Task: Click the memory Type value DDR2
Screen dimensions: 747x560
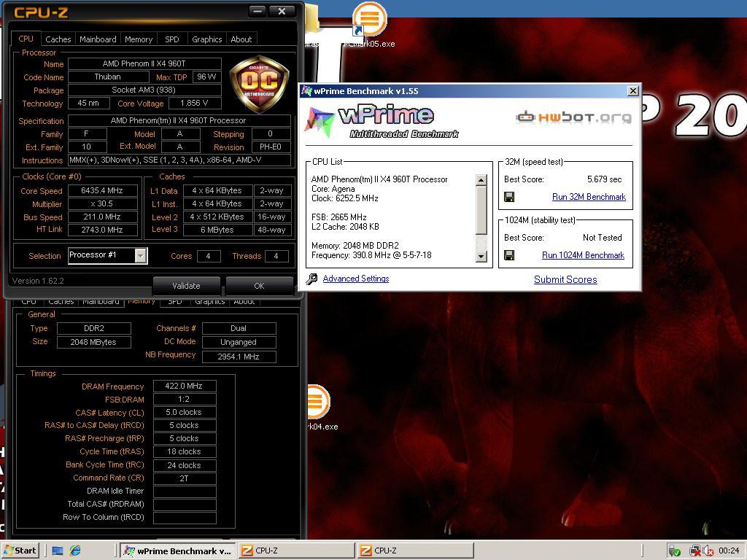Action: tap(94, 329)
